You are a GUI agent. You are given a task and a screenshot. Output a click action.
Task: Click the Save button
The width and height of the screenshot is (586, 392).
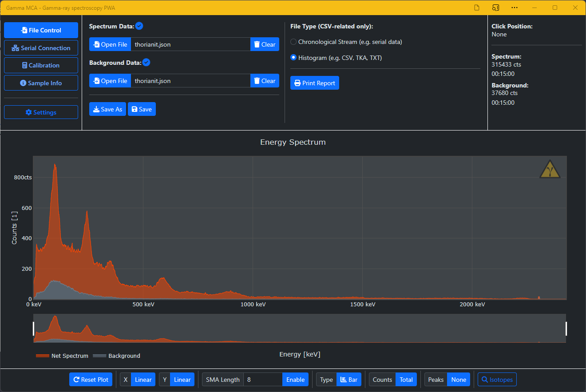point(142,109)
